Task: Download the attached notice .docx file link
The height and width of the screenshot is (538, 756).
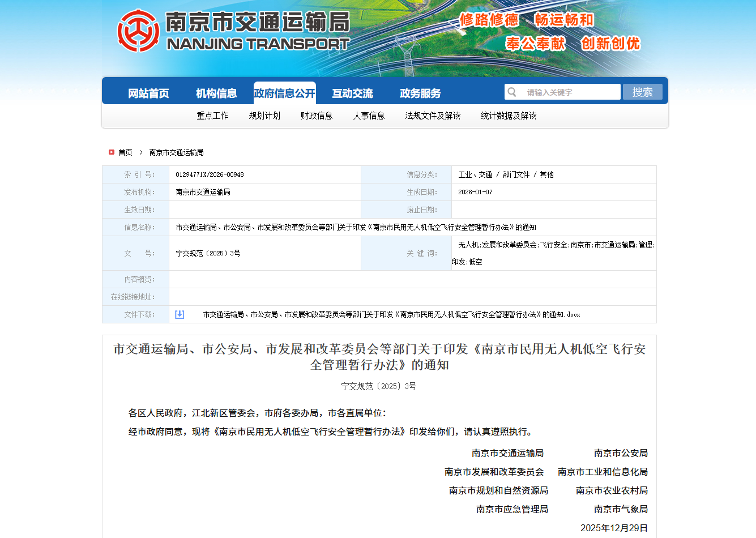Action: 391,314
